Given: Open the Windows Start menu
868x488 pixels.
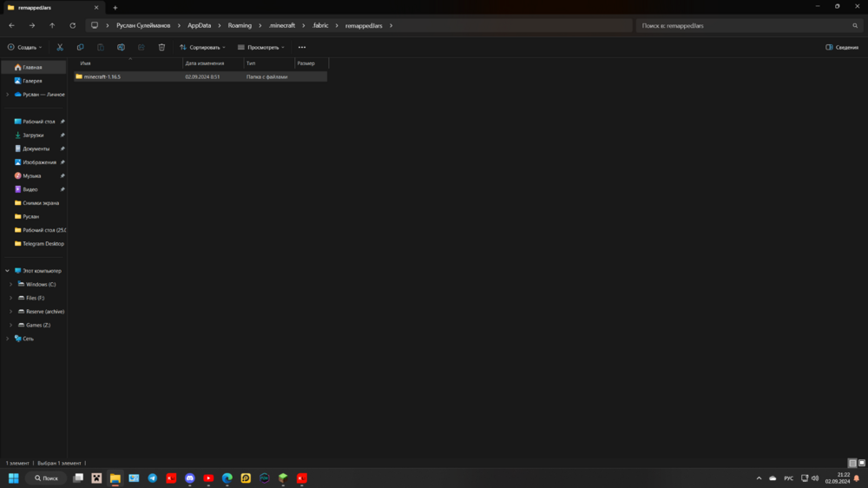Looking at the screenshot, I should [x=14, y=478].
